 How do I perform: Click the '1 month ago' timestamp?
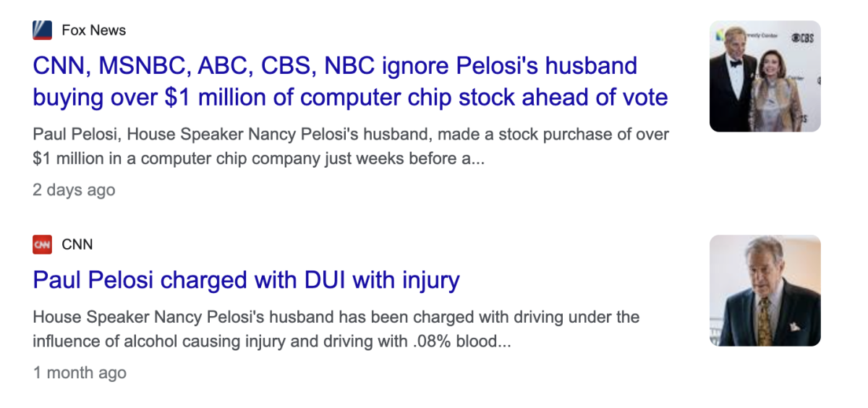[80, 373]
